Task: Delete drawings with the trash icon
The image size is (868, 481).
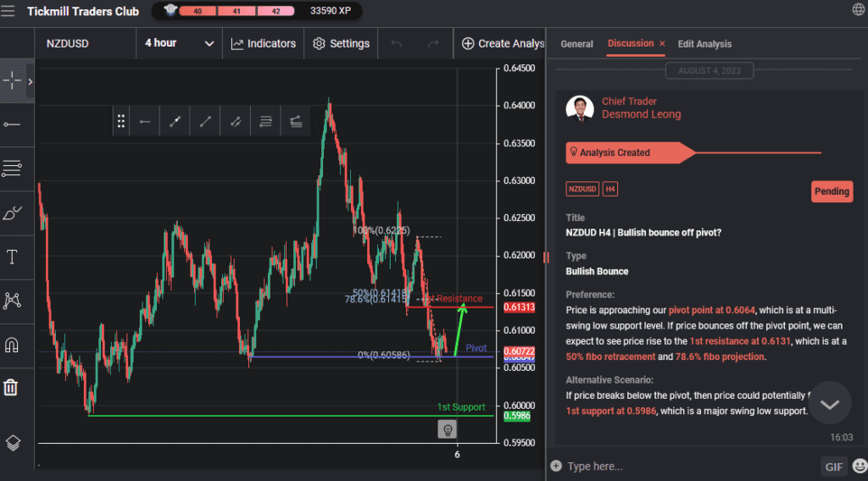Action: [x=11, y=388]
